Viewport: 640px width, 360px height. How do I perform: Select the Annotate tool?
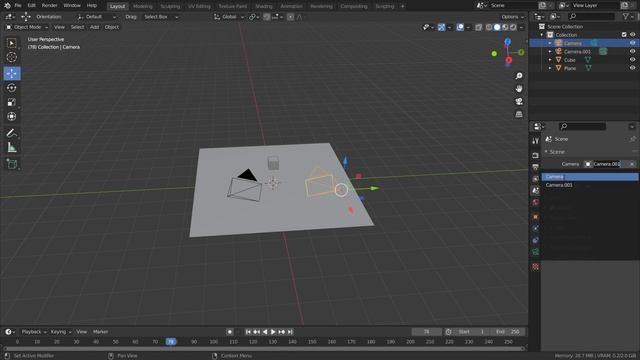[12, 133]
